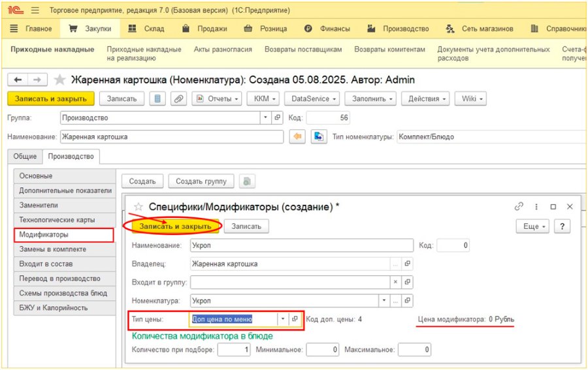Star the Специфики/Модификаторы form as favorite
588x370 pixels.
139,207
